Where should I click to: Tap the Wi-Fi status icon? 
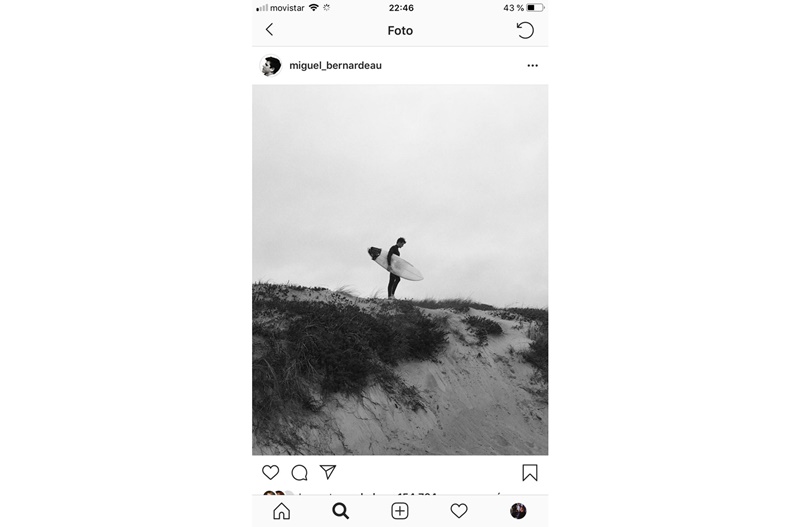314,8
